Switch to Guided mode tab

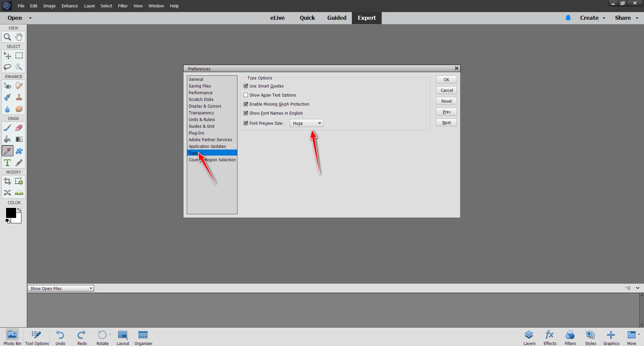coord(337,18)
